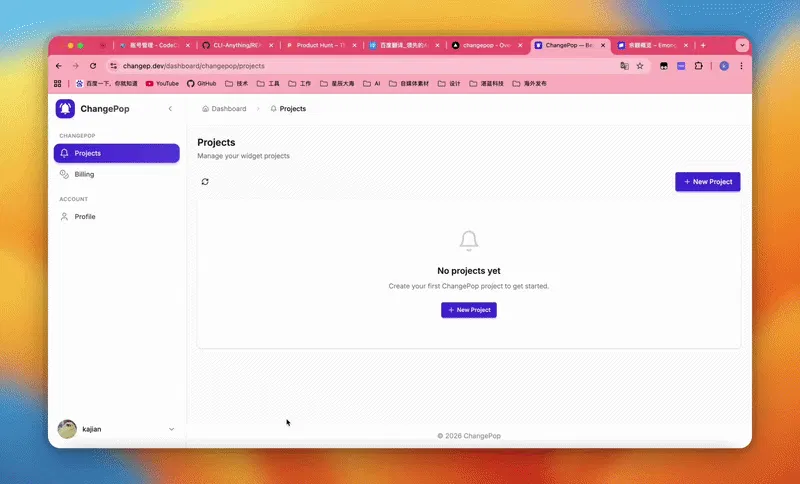
Task: Close the Product Hunt tab
Action: pos(355,45)
